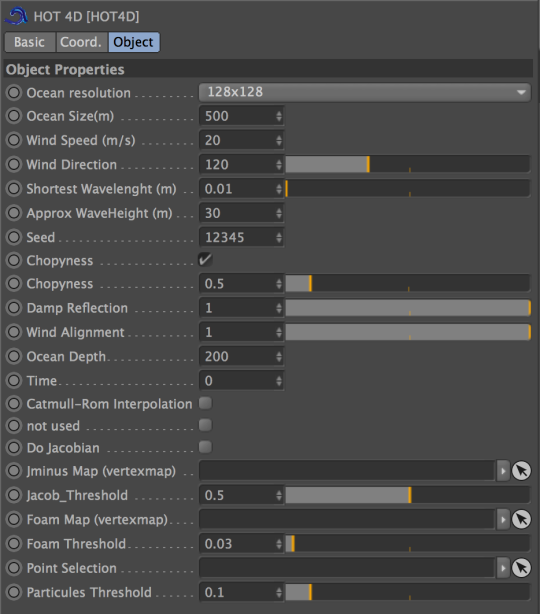Toggle keyframe circle for Particules Threshold
Screen dimensions: 540x614
point(14,592)
